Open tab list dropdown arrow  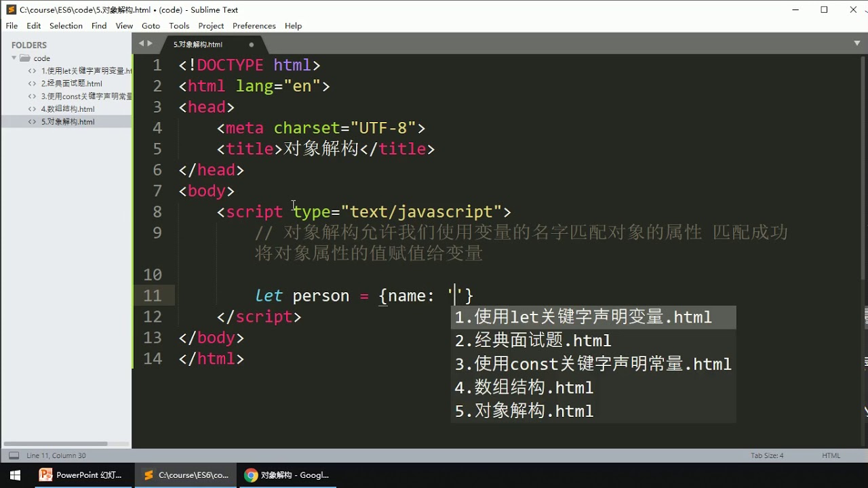(857, 43)
